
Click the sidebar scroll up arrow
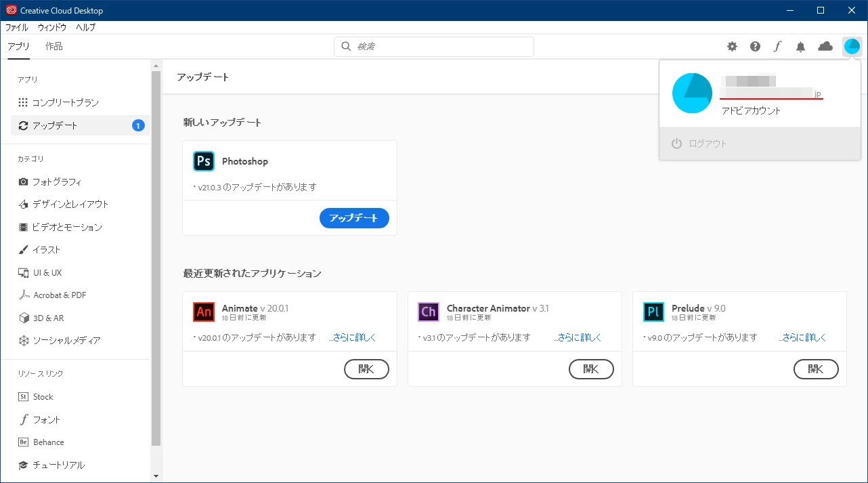[x=156, y=66]
